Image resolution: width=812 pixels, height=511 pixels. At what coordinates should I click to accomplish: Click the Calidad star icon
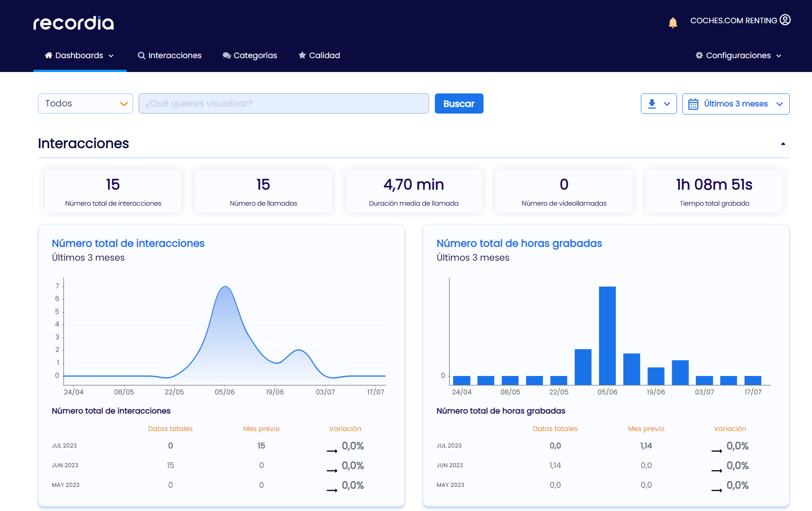302,55
